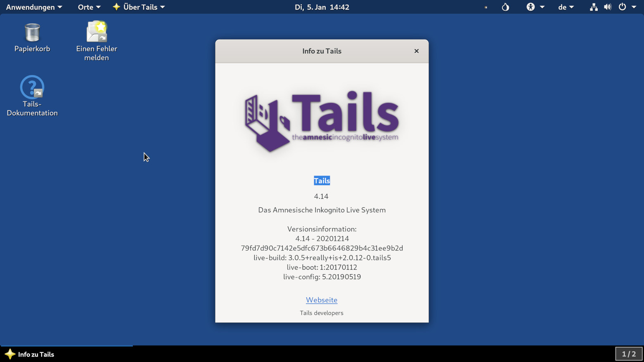Click the Tails logo in dialog

pos(322,121)
